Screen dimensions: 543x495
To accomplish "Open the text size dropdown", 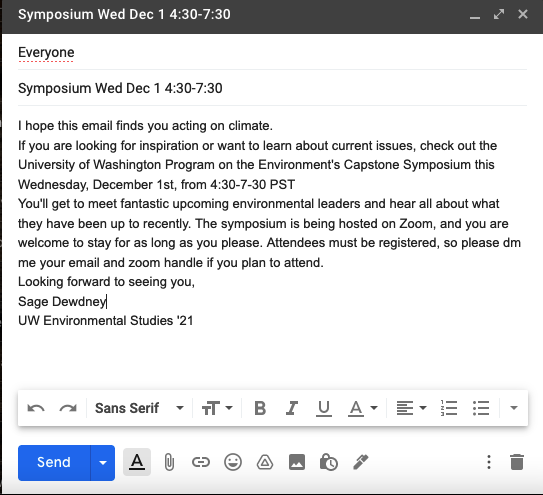I will [x=217, y=408].
